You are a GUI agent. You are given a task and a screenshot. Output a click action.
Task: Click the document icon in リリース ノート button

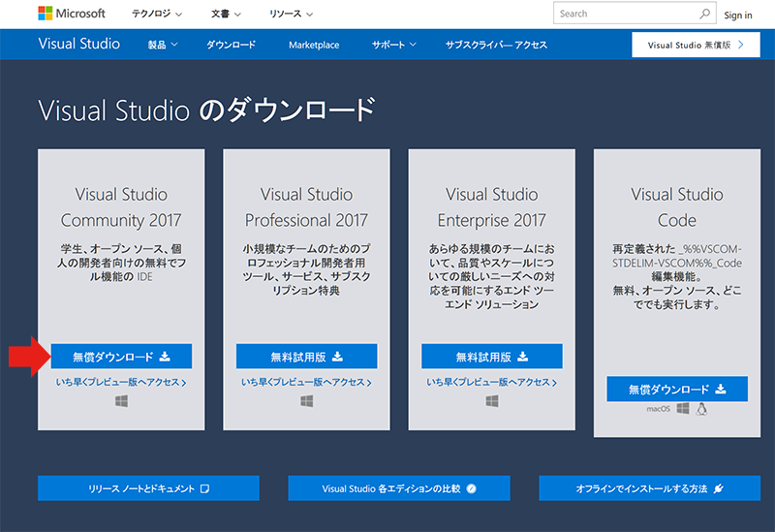[x=204, y=488]
